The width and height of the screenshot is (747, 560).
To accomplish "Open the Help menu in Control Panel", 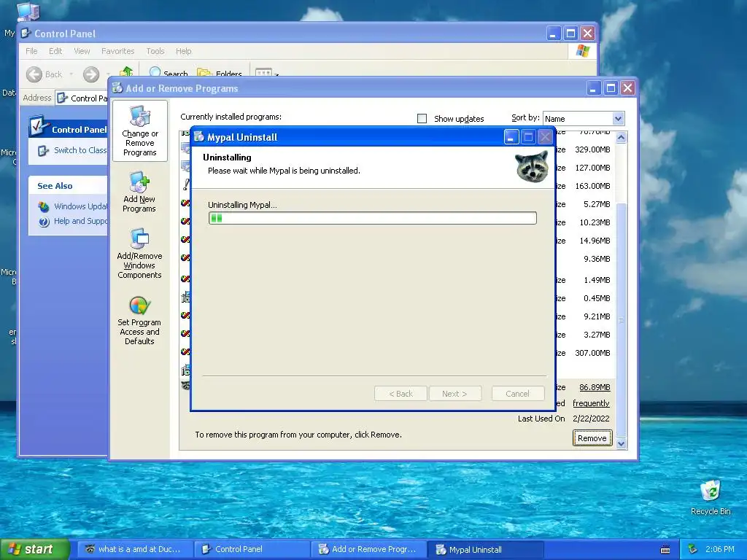I will pos(183,51).
